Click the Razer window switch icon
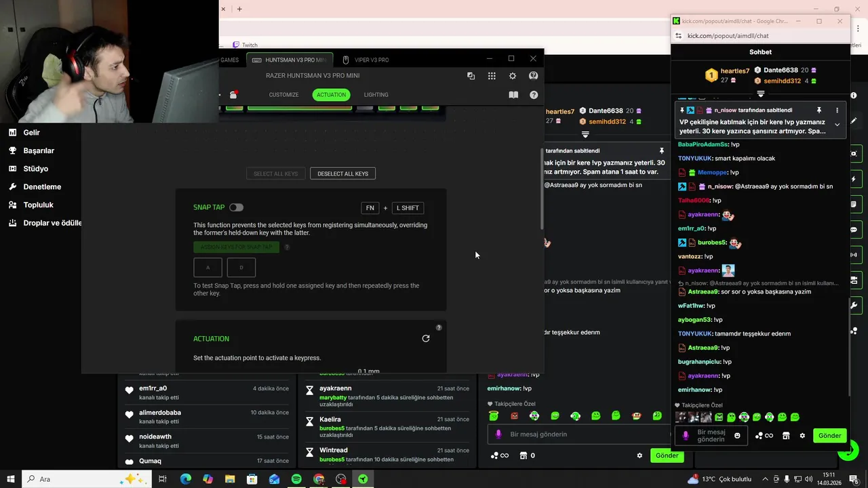 471,76
